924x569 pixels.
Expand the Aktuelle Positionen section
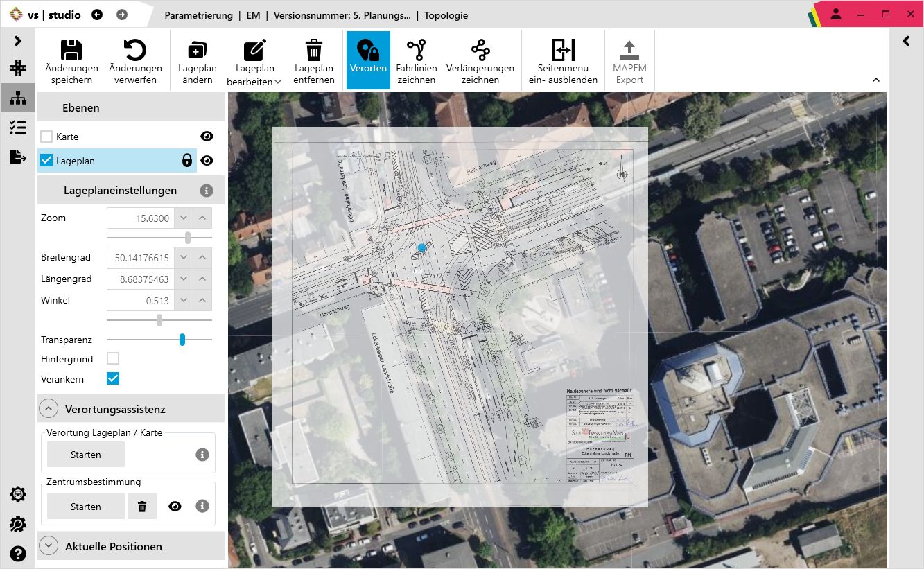pyautogui.click(x=49, y=546)
